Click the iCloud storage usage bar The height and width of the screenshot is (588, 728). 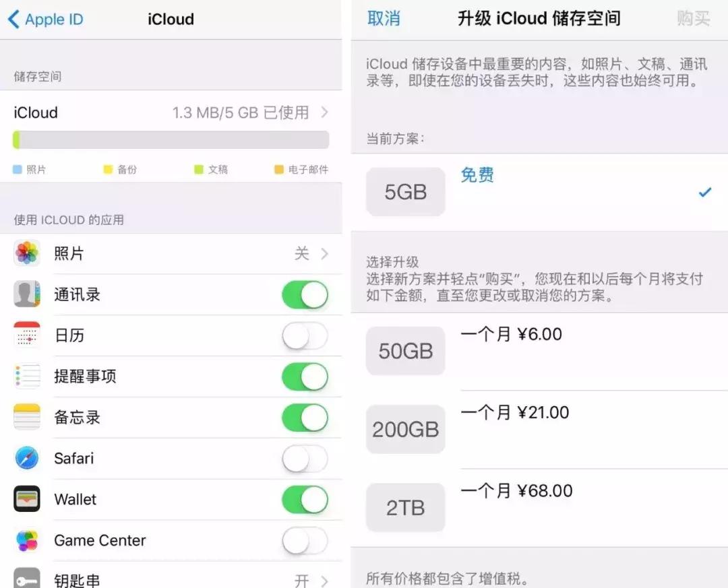point(171,139)
